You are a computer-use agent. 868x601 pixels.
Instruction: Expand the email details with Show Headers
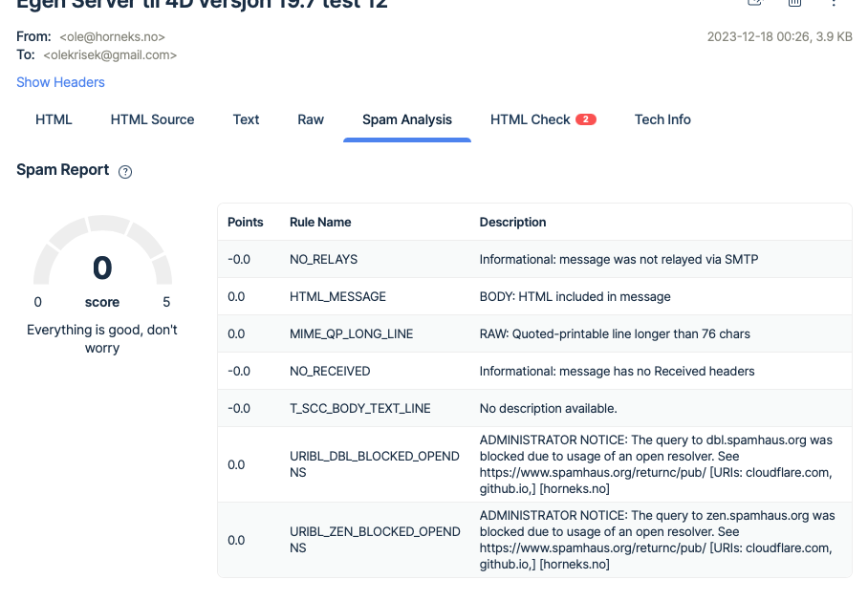[x=60, y=82]
